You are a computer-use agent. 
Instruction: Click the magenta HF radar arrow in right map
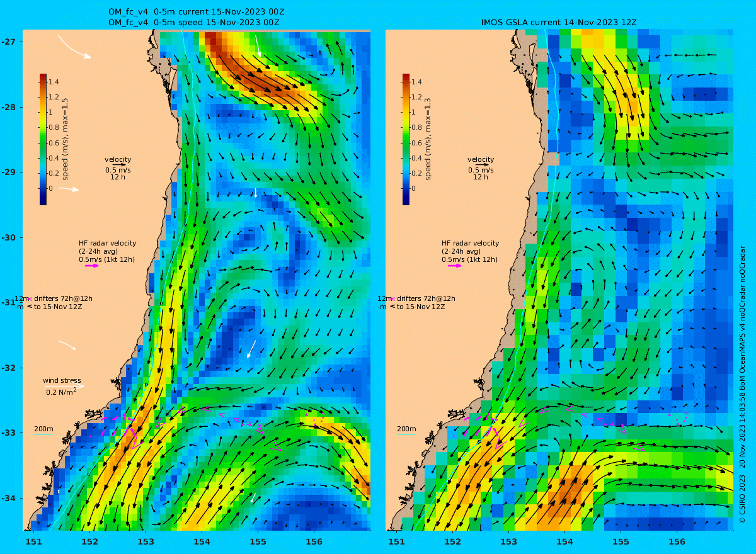pyautogui.click(x=455, y=266)
